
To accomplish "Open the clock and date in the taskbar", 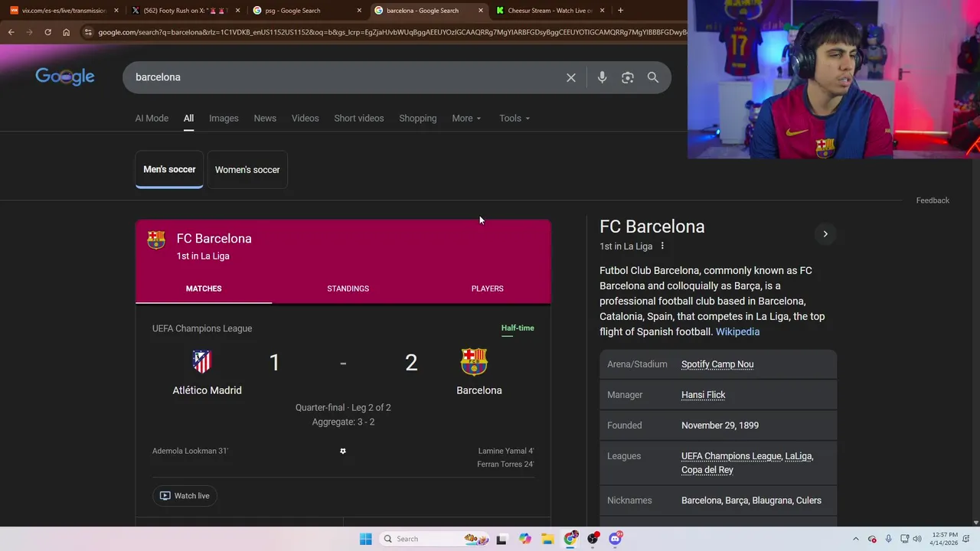I will (x=946, y=539).
